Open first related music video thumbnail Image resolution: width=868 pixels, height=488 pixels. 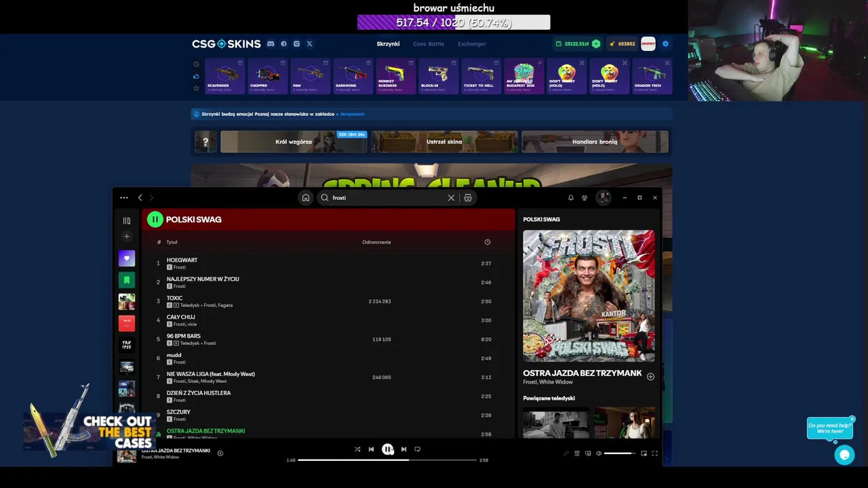tap(555, 423)
